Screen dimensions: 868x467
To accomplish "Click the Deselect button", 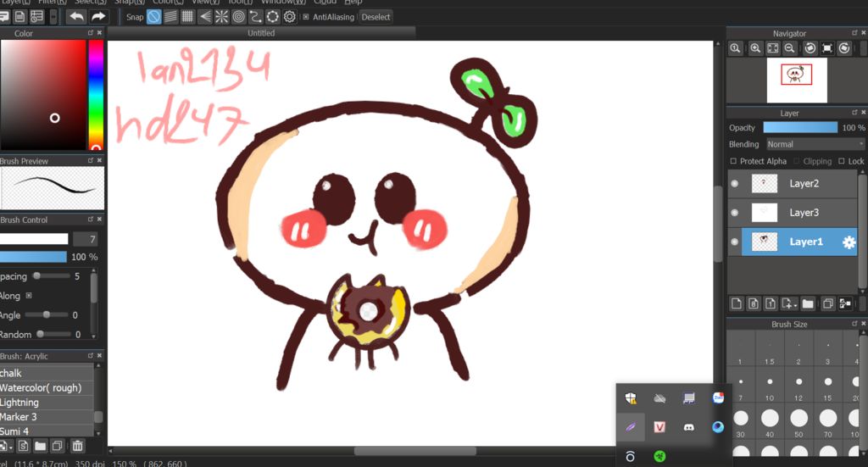I will 376,17.
